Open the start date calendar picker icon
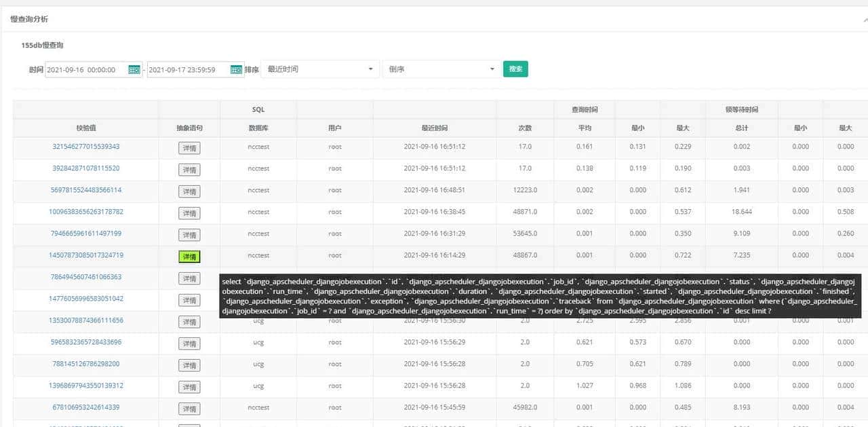 click(134, 69)
